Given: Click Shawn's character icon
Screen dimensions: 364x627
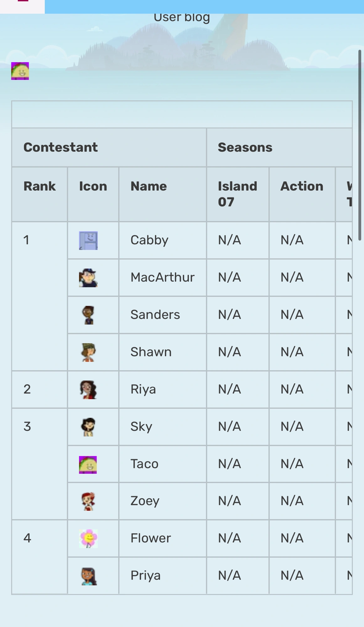Looking at the screenshot, I should pos(88,352).
